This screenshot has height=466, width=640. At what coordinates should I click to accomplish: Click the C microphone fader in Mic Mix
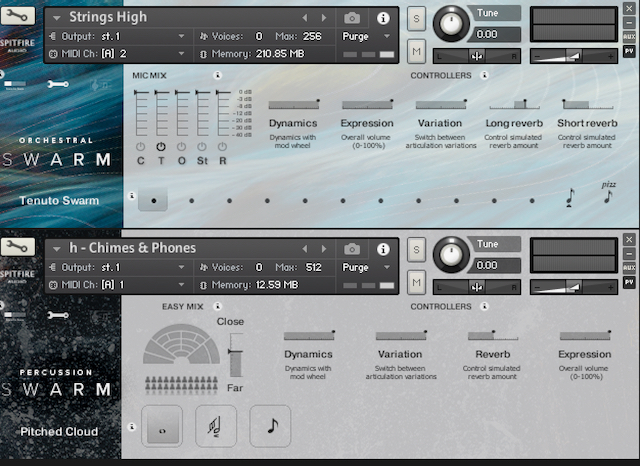tap(140, 114)
